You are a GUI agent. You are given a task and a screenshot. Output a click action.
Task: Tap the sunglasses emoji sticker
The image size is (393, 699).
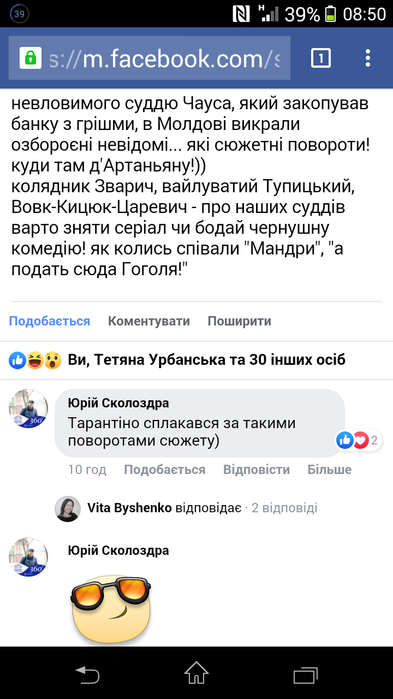point(111,609)
